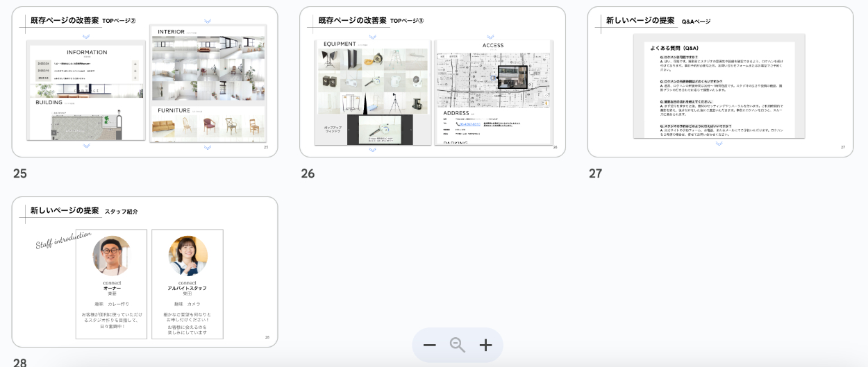Screen dimensions: 868x367
Task: Click the blue phone number link
Action: [470, 124]
